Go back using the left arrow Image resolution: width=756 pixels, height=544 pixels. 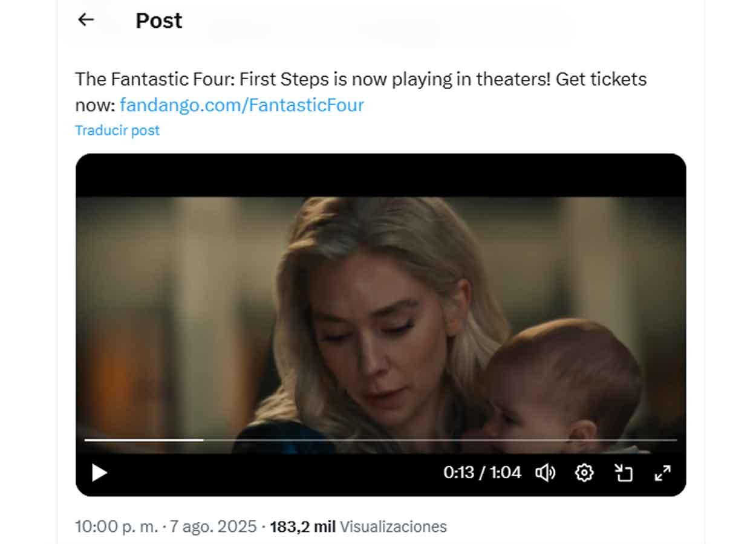tap(86, 20)
